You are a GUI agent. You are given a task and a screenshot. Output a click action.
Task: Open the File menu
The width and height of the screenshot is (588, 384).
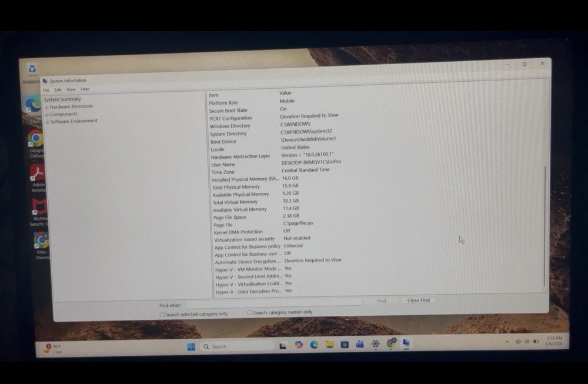46,90
